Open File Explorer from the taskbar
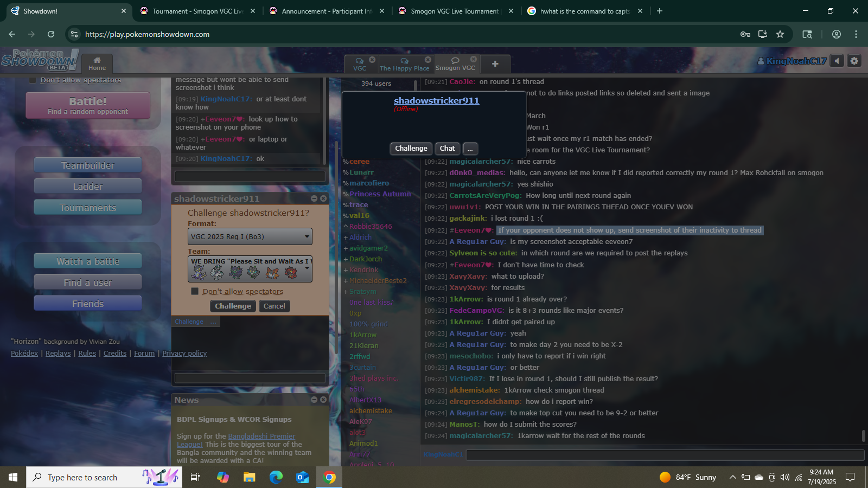The image size is (868, 488). click(x=249, y=477)
